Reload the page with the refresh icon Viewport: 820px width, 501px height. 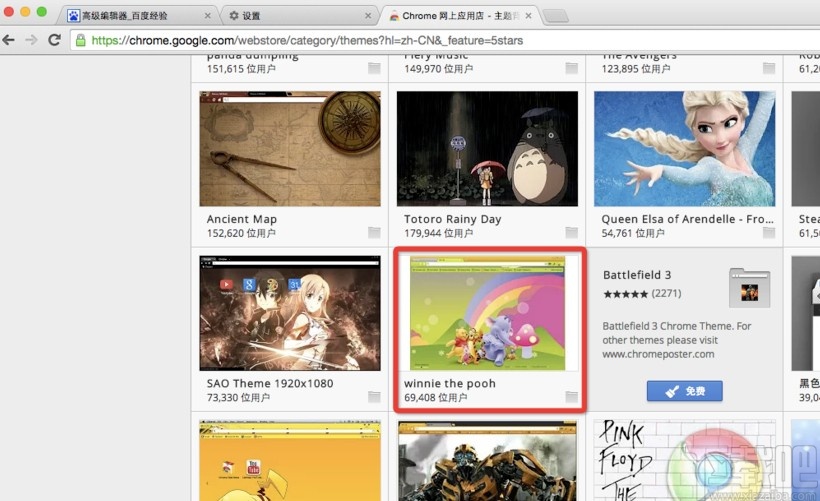coord(54,40)
